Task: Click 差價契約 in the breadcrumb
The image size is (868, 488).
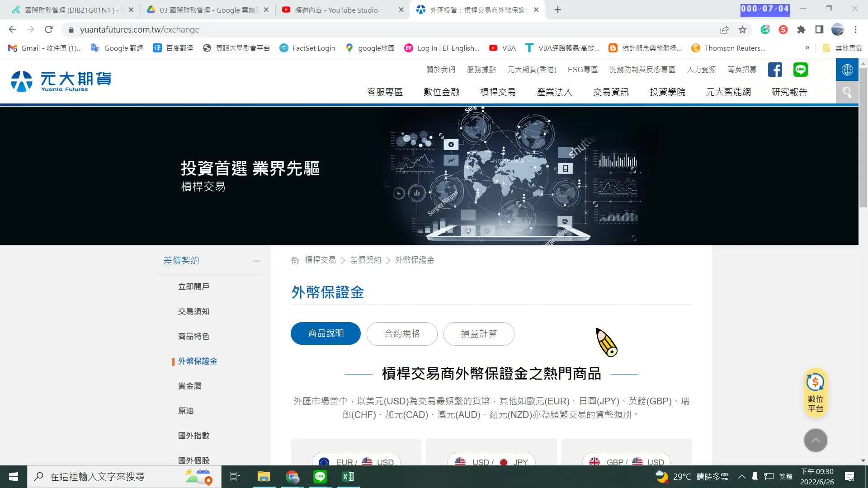Action: (x=365, y=260)
